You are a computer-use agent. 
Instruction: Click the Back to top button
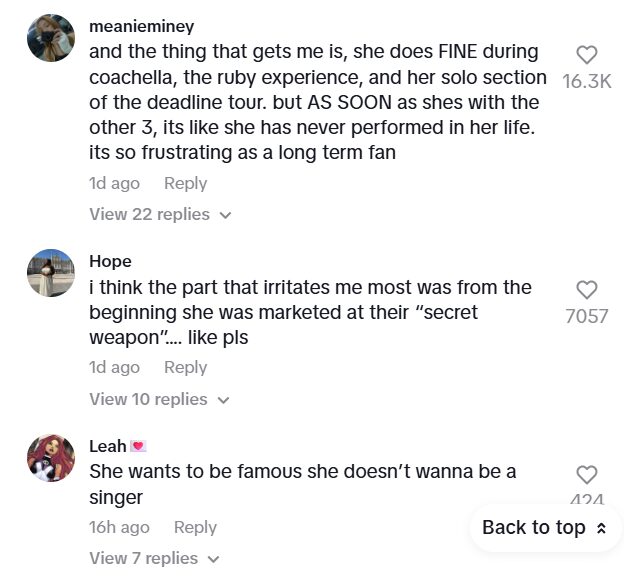pyautogui.click(x=544, y=527)
